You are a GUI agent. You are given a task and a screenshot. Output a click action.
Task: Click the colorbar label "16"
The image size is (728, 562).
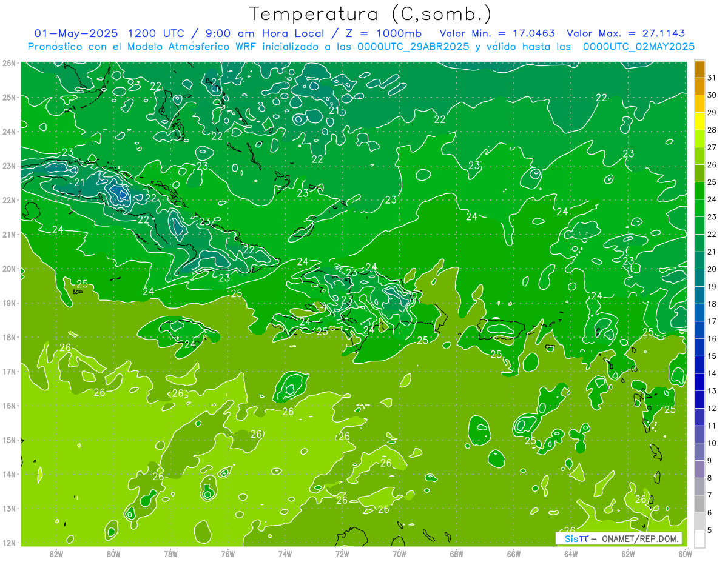point(712,339)
